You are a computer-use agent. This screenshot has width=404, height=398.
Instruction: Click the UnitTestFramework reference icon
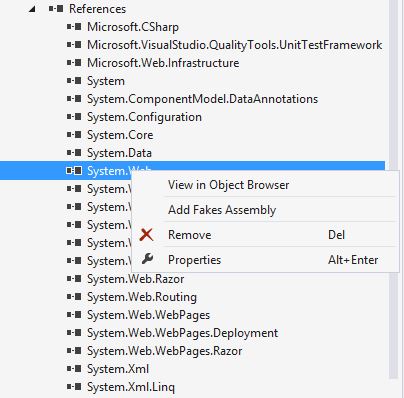74,45
